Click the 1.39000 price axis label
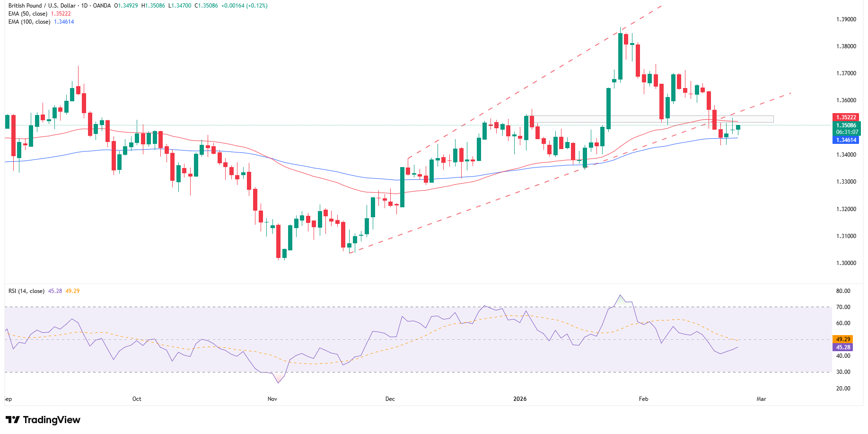868x434 pixels. (x=846, y=19)
